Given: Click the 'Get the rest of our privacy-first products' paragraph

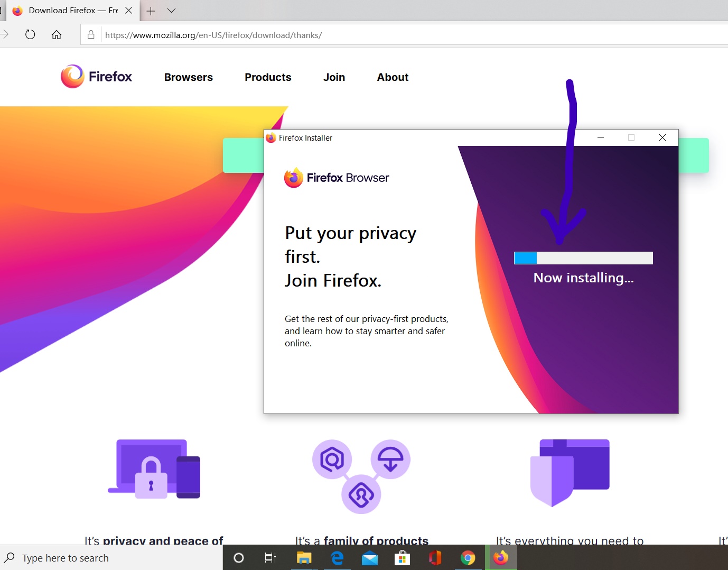Looking at the screenshot, I should [367, 331].
